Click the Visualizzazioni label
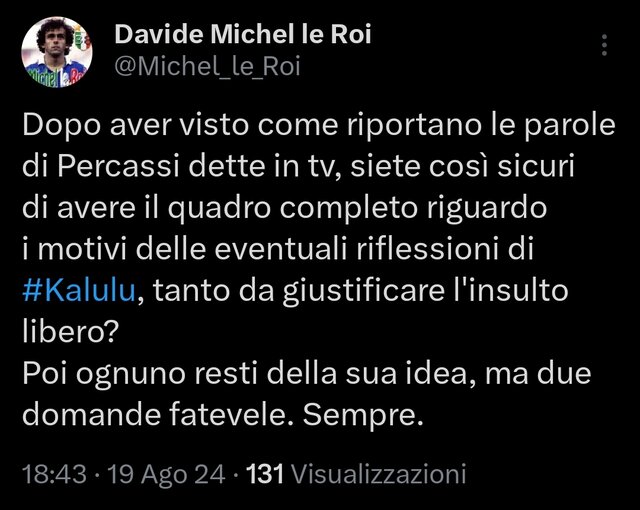The height and width of the screenshot is (510, 640). pyautogui.click(x=380, y=474)
